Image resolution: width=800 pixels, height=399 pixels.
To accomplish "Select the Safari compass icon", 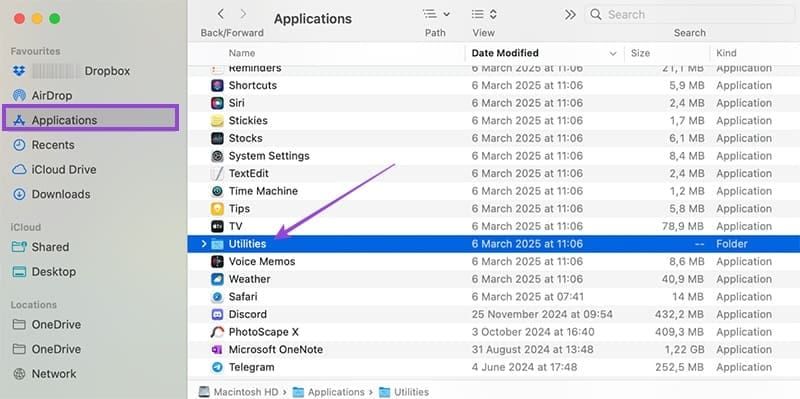I will pyautogui.click(x=217, y=297).
